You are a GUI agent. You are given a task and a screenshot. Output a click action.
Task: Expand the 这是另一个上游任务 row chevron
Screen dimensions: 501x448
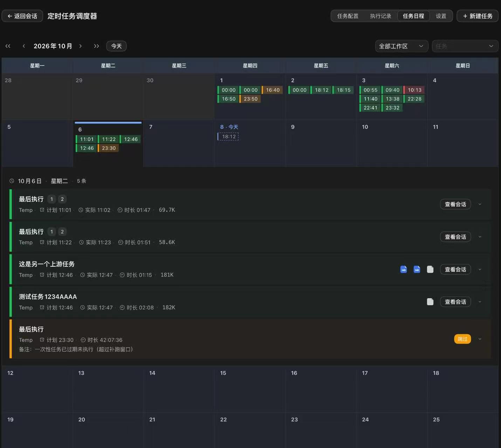[480, 269]
